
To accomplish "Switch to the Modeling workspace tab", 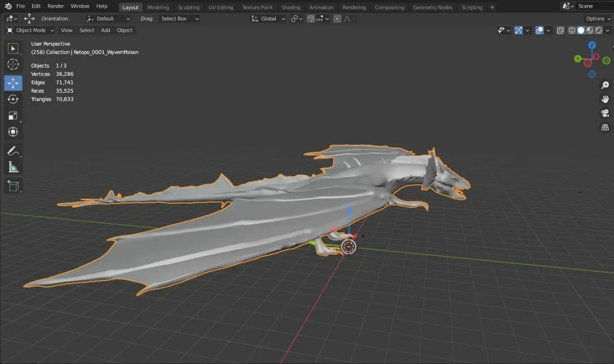I will [158, 7].
